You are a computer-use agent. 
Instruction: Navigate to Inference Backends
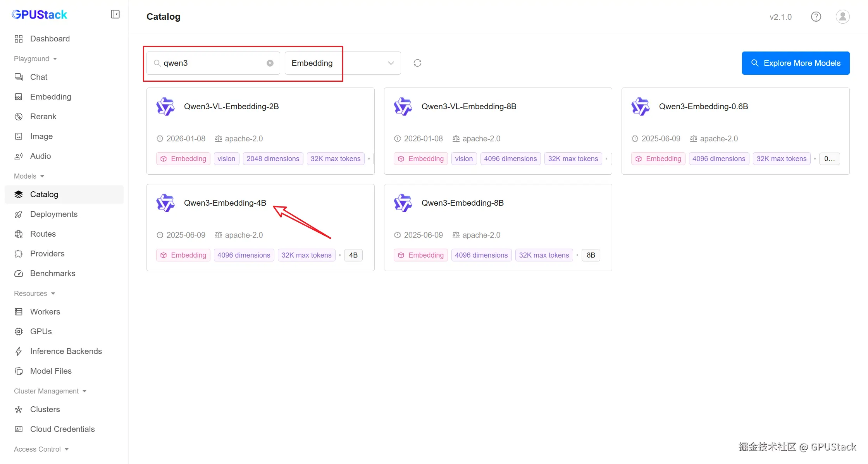point(66,351)
